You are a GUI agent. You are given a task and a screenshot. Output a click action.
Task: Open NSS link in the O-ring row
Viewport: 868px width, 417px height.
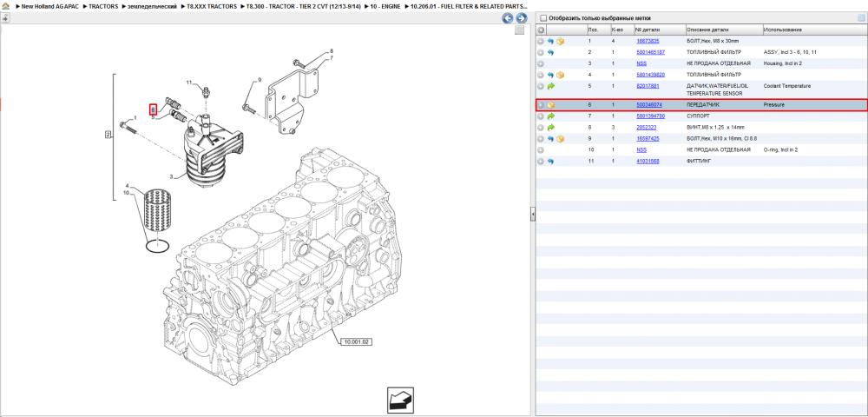coord(641,149)
